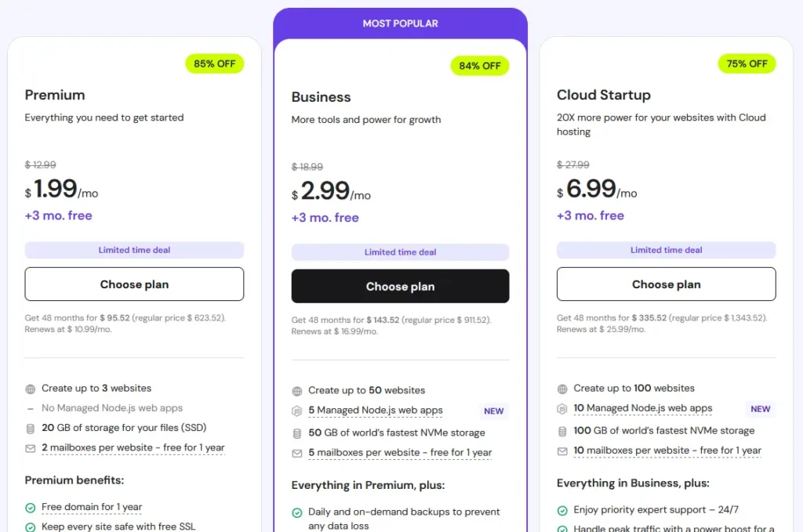This screenshot has height=532, width=803.
Task: Click the storage icon next to "20 GB of storage"
Action: (31, 429)
